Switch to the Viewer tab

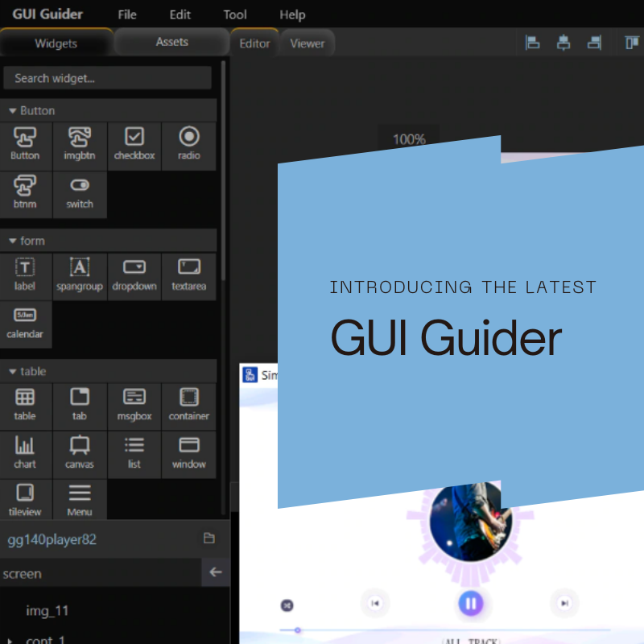(x=308, y=43)
